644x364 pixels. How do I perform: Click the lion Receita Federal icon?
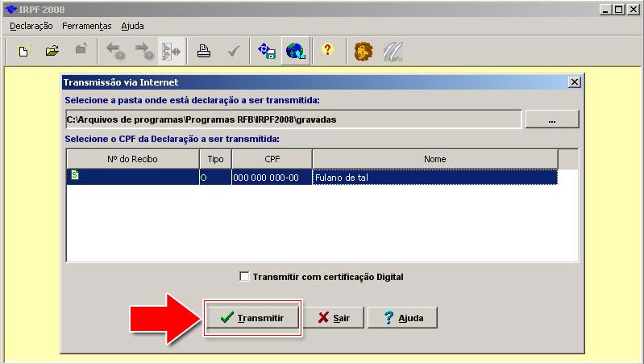click(x=364, y=51)
